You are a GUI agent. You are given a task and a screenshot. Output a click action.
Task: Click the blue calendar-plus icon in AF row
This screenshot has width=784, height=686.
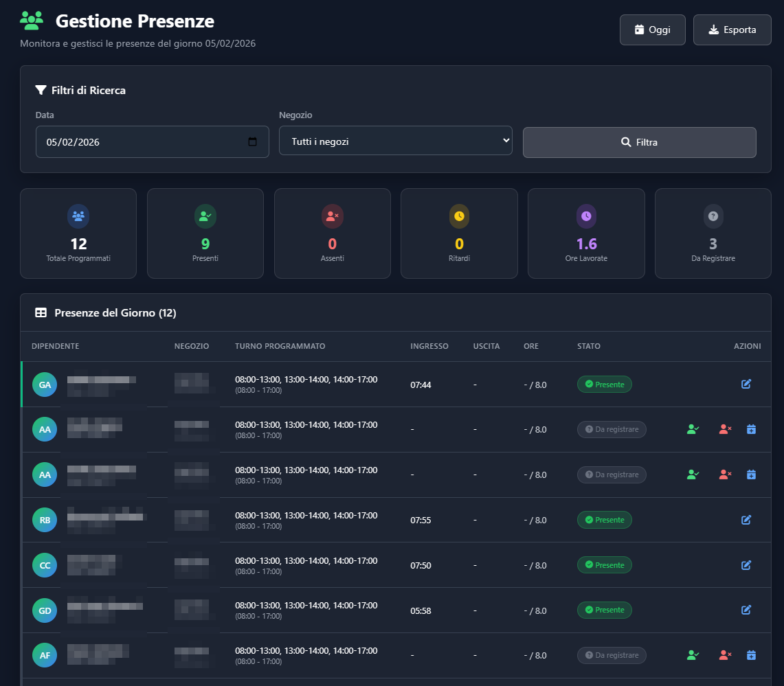(751, 655)
